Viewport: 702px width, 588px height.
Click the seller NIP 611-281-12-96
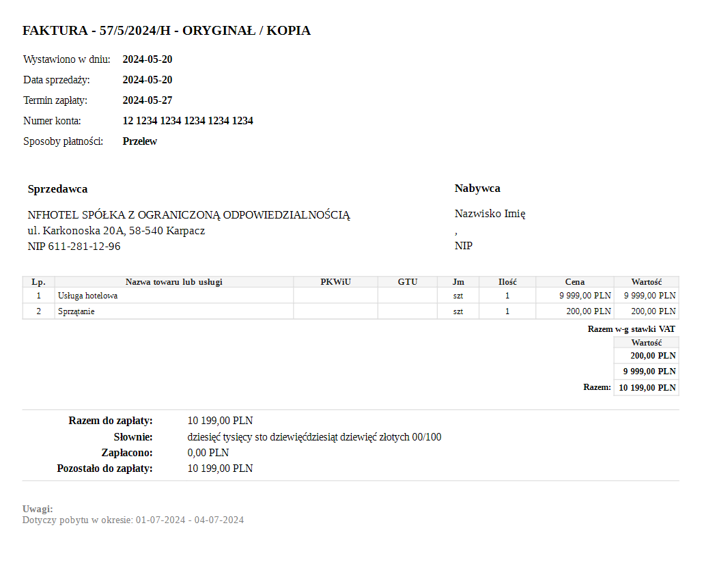point(74,247)
